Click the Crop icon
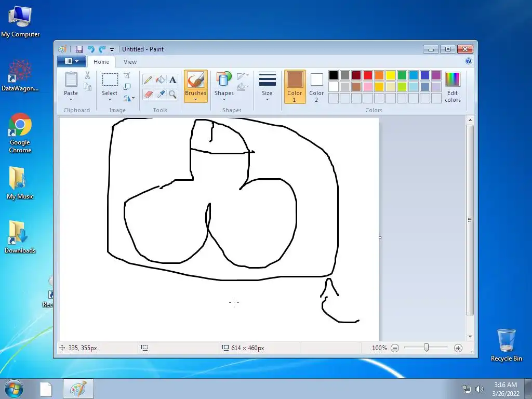This screenshot has width=532, height=399. (x=127, y=75)
